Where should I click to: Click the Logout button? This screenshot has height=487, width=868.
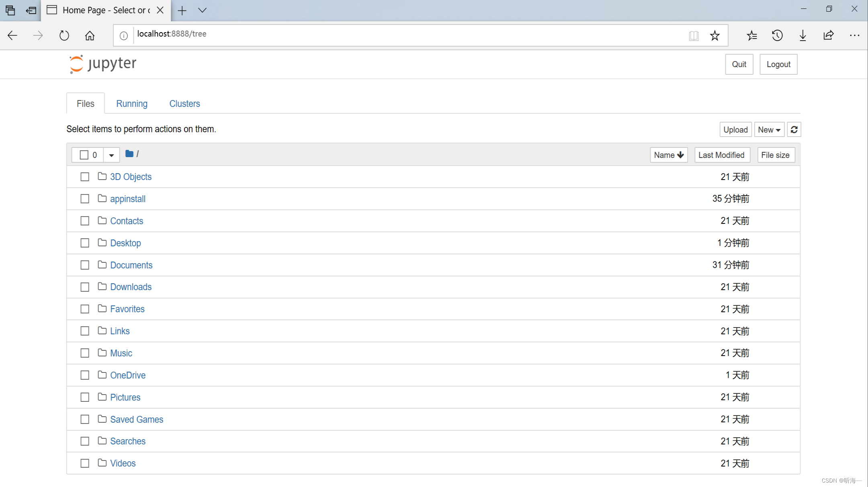pos(778,64)
